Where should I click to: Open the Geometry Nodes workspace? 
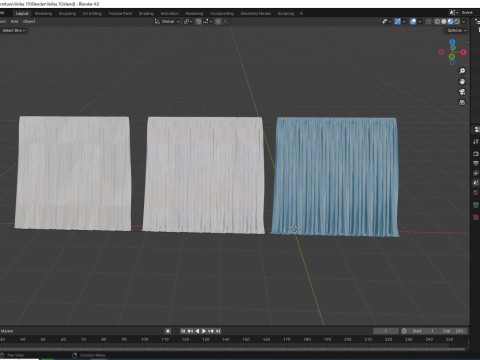256,13
